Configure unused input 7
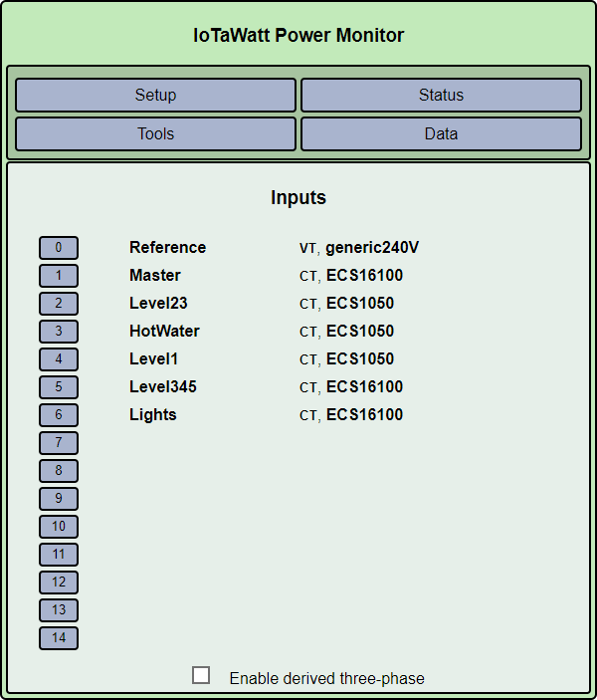597x700 pixels. pyautogui.click(x=59, y=443)
